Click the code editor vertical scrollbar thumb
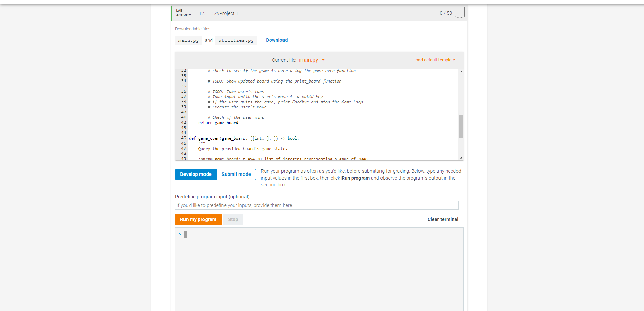 coord(461,126)
